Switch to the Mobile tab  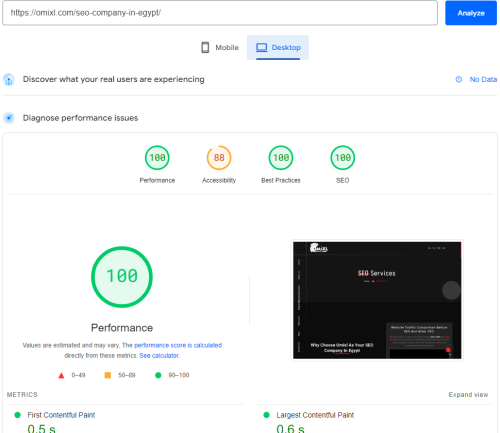click(220, 47)
